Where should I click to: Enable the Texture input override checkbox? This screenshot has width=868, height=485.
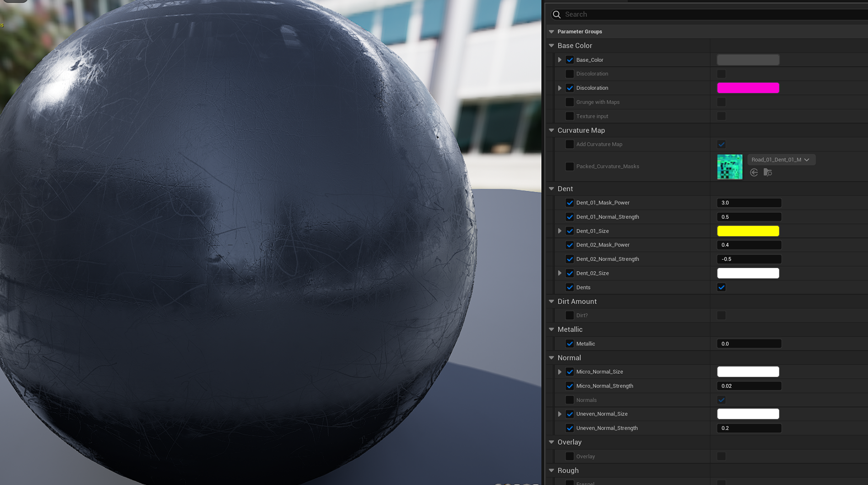pyautogui.click(x=570, y=116)
